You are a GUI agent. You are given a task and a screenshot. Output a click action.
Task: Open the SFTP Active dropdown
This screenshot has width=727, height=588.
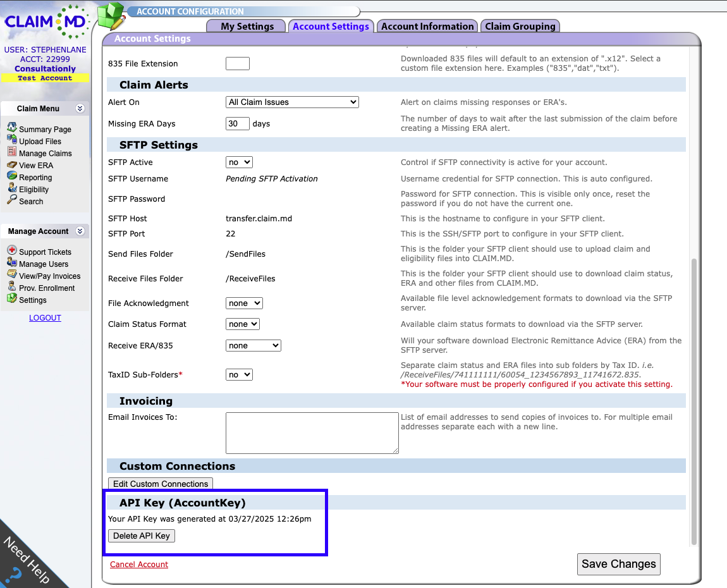(239, 162)
